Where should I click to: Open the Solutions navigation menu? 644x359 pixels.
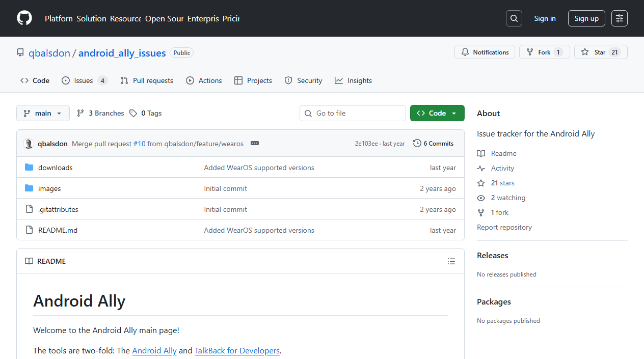pyautogui.click(x=92, y=18)
